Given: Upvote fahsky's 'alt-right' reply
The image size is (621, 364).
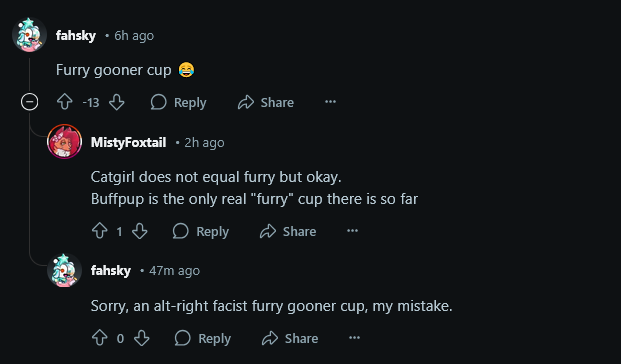Looking at the screenshot, I should (x=99, y=338).
